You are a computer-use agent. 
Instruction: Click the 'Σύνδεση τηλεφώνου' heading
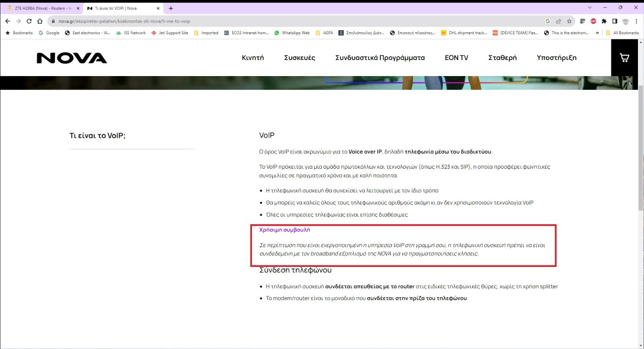(295, 270)
